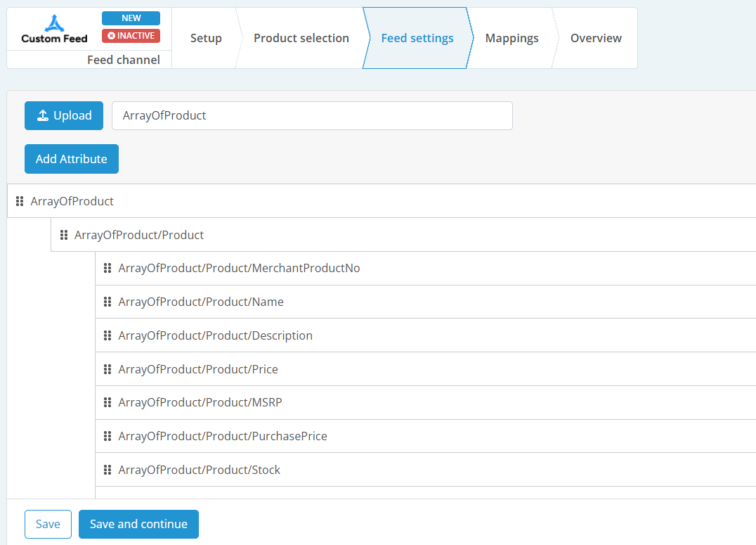Screen dimensions: 756x545
Task: Grab handle icon for MerchantProductNo row
Action: click(107, 268)
